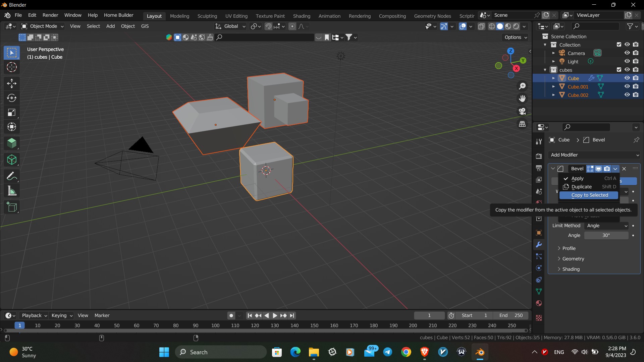
Task: Open the Limit Method Angle dropdown
Action: pos(606,226)
